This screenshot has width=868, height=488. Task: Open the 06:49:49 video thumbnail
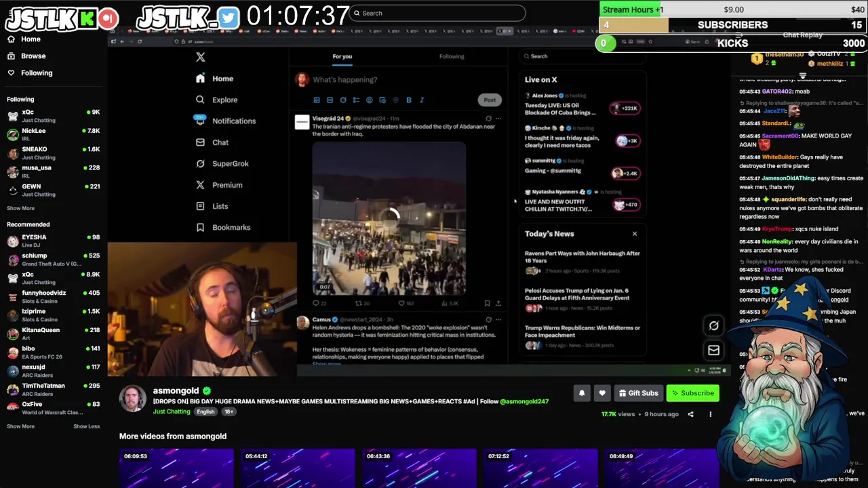pos(662,468)
